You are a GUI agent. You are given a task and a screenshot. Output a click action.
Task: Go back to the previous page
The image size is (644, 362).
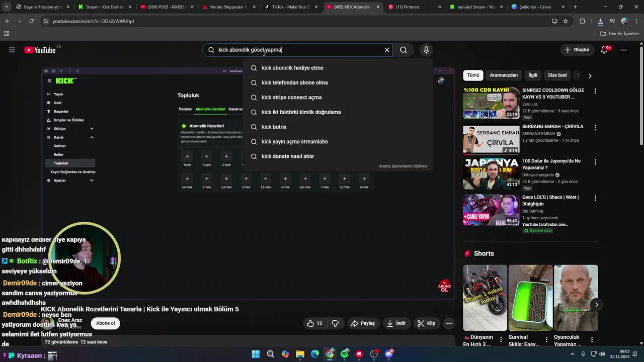click(7, 21)
